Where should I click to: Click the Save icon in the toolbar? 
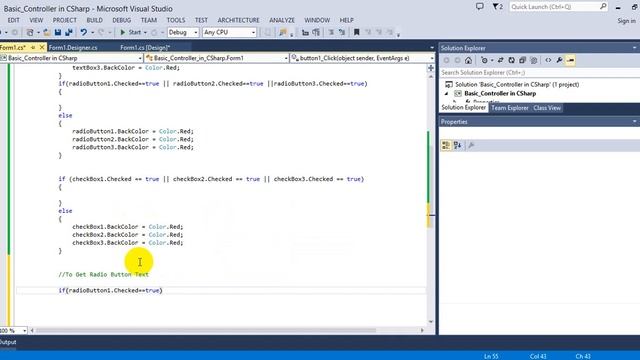(58, 32)
